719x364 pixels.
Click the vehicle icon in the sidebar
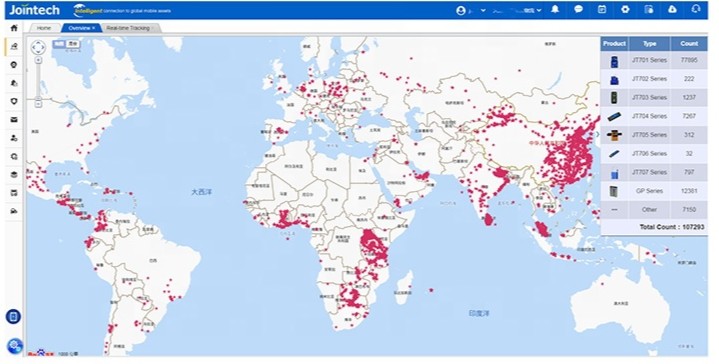point(14,211)
